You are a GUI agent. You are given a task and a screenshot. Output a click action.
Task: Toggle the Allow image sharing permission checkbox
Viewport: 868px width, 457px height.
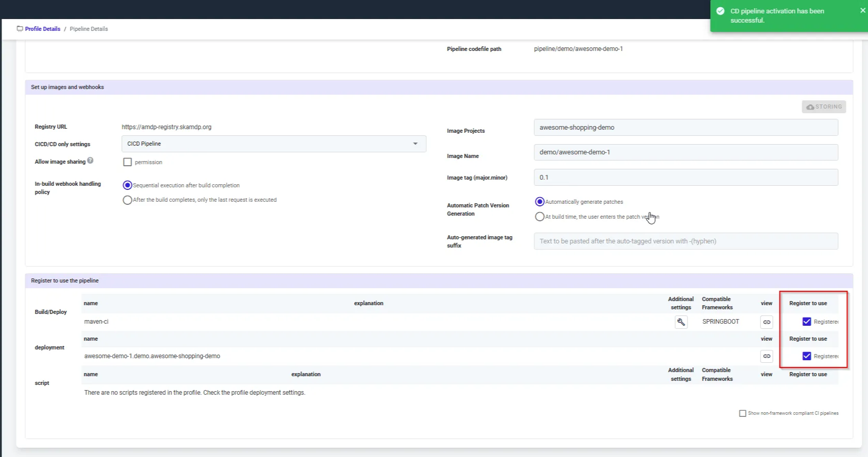point(128,162)
